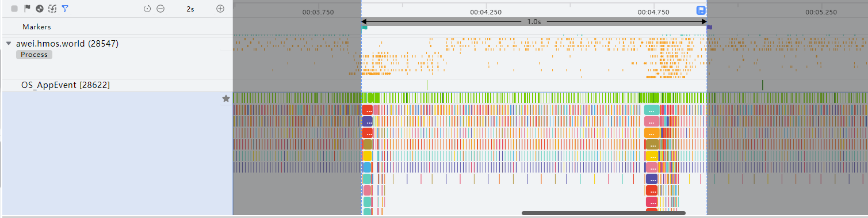Select the yellow slice block near selection start
868x218 pixels.
367,156
